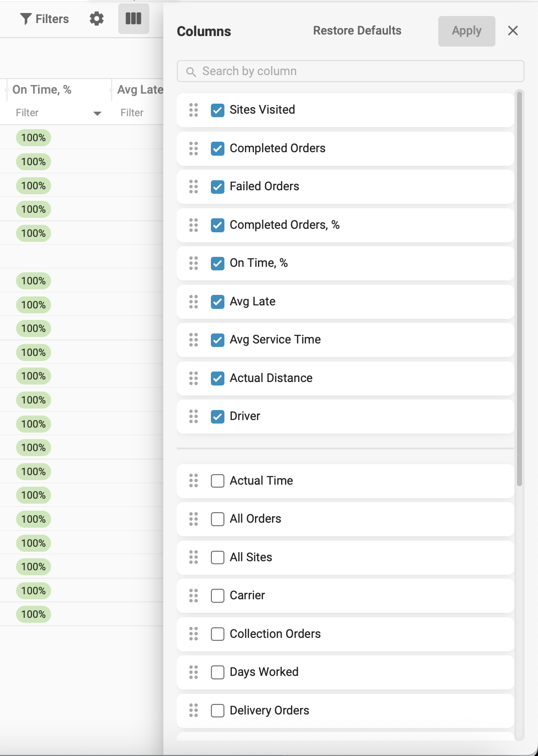
Task: Click the columns layout icon
Action: point(133,19)
